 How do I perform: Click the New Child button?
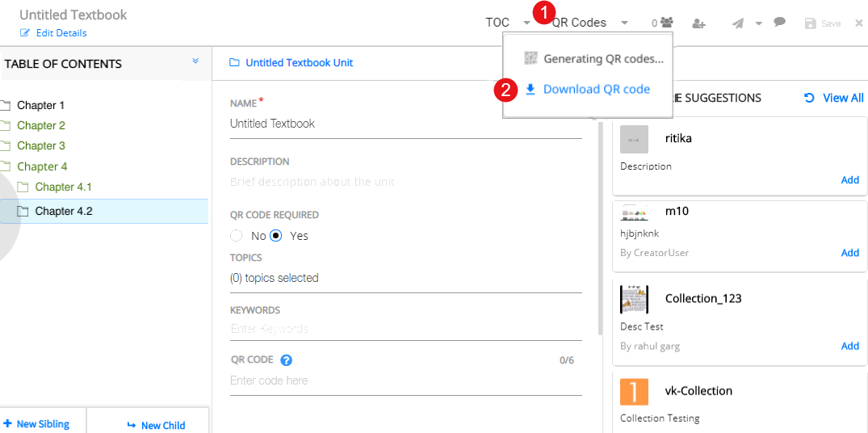pos(156,425)
